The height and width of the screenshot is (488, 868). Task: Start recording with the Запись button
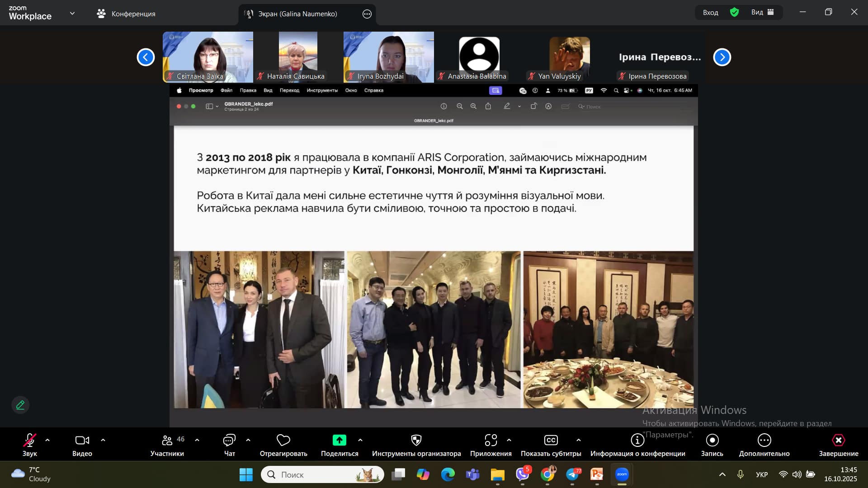[x=712, y=441]
